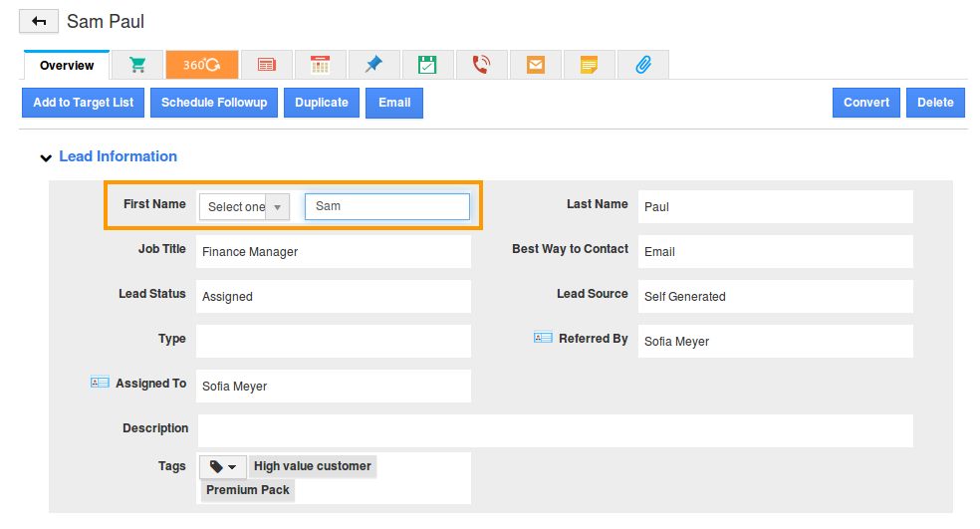The width and height of the screenshot is (980, 529).
Task: Click the First Name field containing Sam
Action: tap(386, 206)
